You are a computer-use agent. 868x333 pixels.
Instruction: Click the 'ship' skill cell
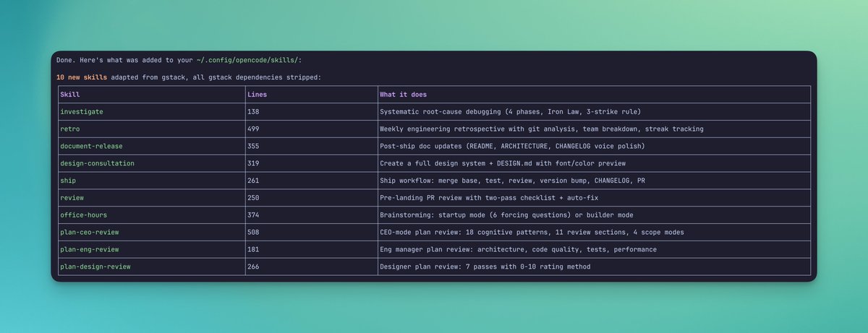(x=68, y=181)
